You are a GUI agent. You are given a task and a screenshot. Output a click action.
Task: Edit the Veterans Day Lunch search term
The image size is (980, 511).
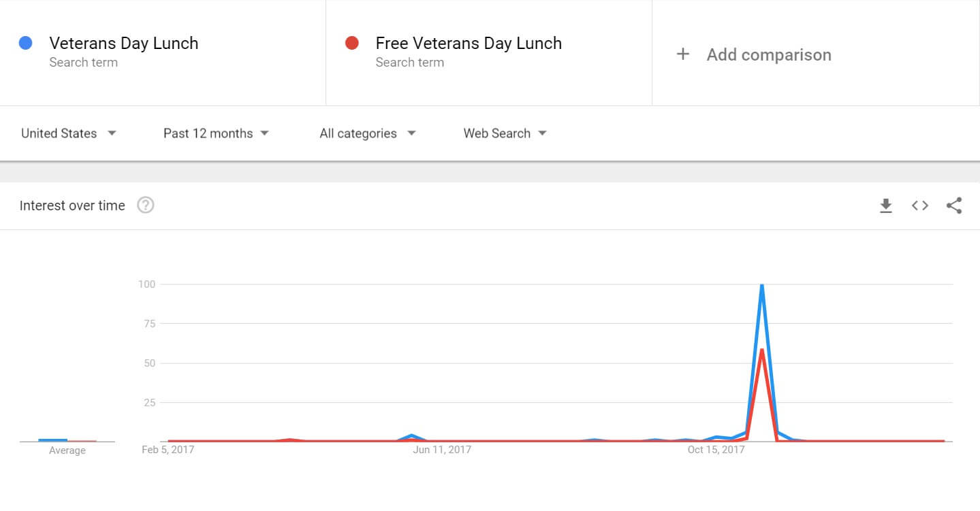click(124, 43)
